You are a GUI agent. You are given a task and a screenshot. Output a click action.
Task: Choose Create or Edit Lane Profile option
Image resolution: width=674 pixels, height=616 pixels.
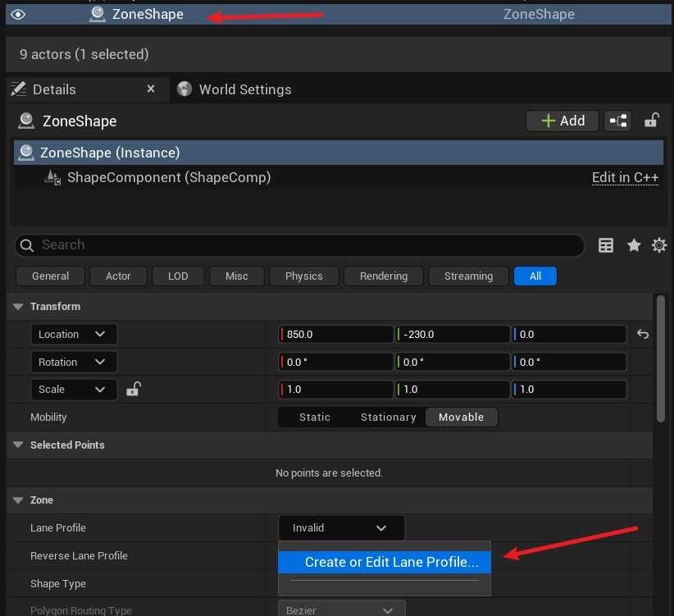click(391, 562)
